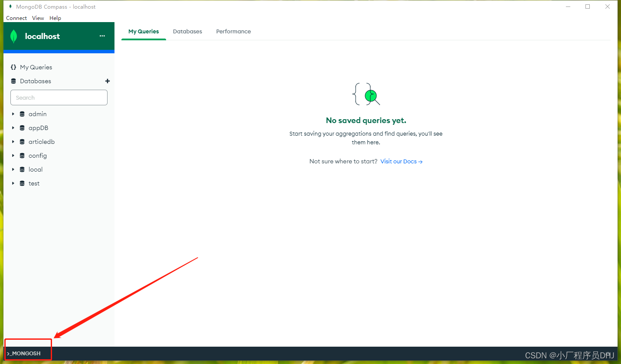
Task: Expand the config database tree
Action: coord(13,156)
